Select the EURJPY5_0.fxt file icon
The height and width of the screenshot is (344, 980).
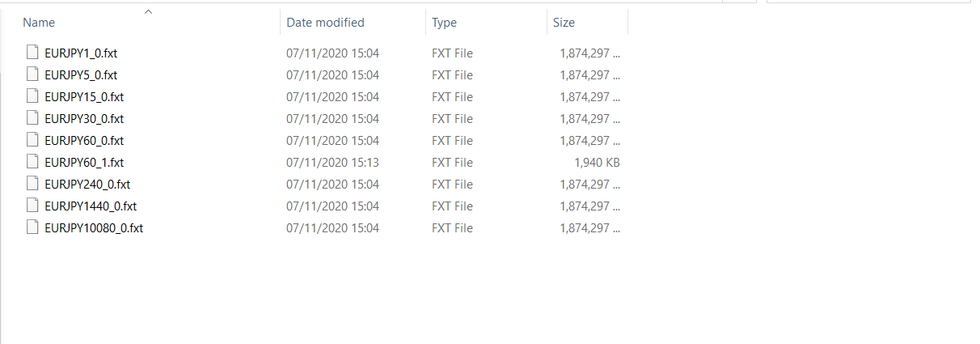[x=32, y=74]
